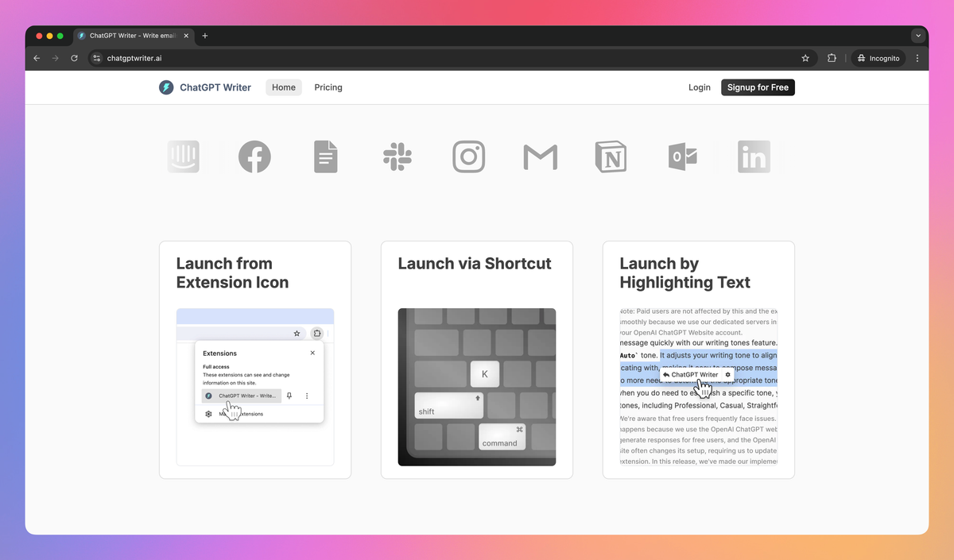Click the keyboard shortcut image
This screenshot has width=954, height=560.
(x=477, y=387)
